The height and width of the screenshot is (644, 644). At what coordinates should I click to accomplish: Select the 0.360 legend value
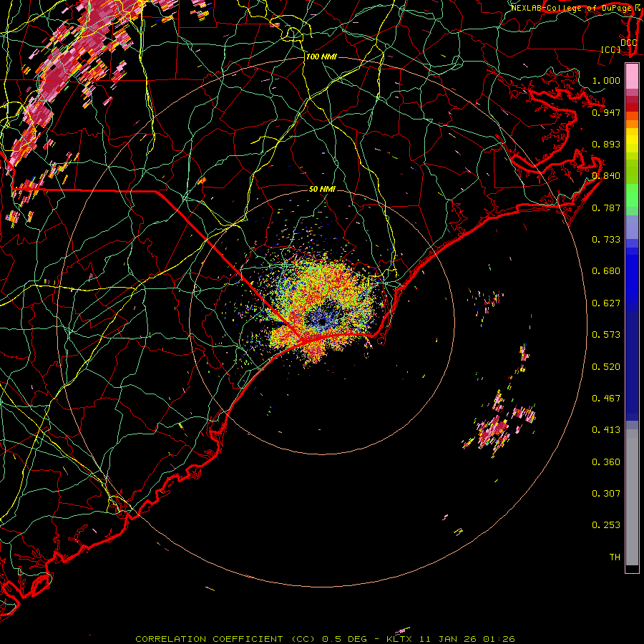(606, 462)
